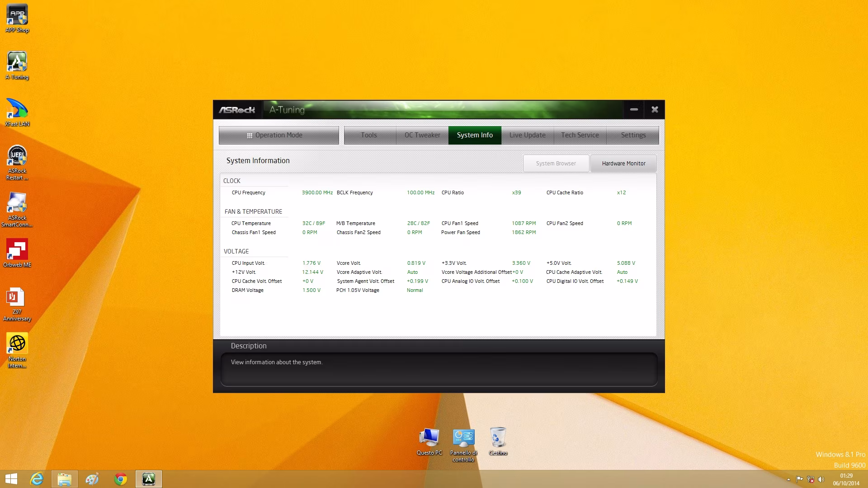Open the Settings tab
Image resolution: width=868 pixels, height=488 pixels.
pyautogui.click(x=633, y=135)
